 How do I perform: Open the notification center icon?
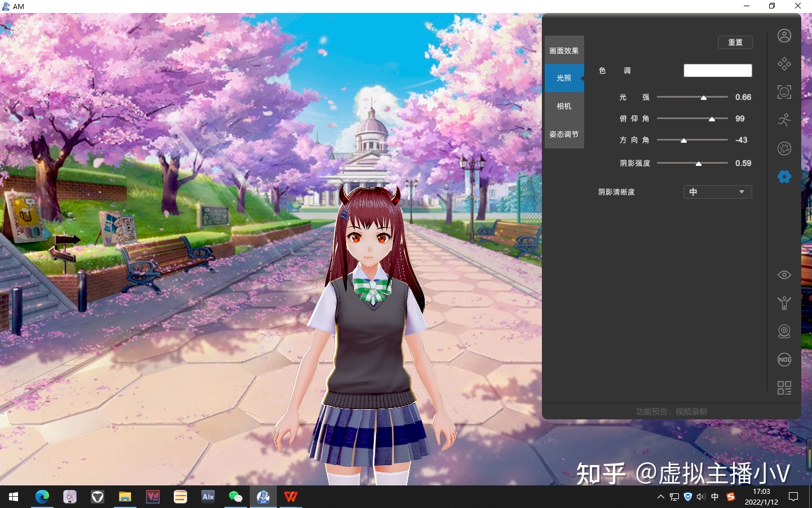click(793, 497)
